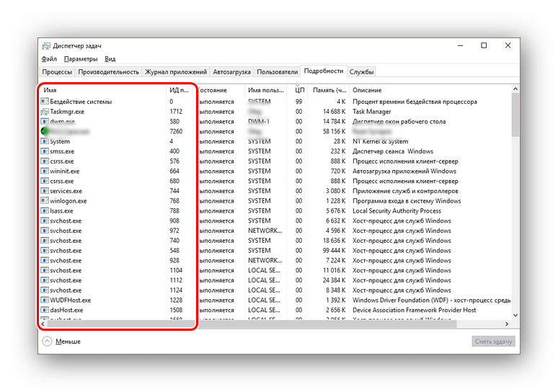558x392 pixels.
Task: Click the winlogon.exe process icon
Action: point(45,201)
